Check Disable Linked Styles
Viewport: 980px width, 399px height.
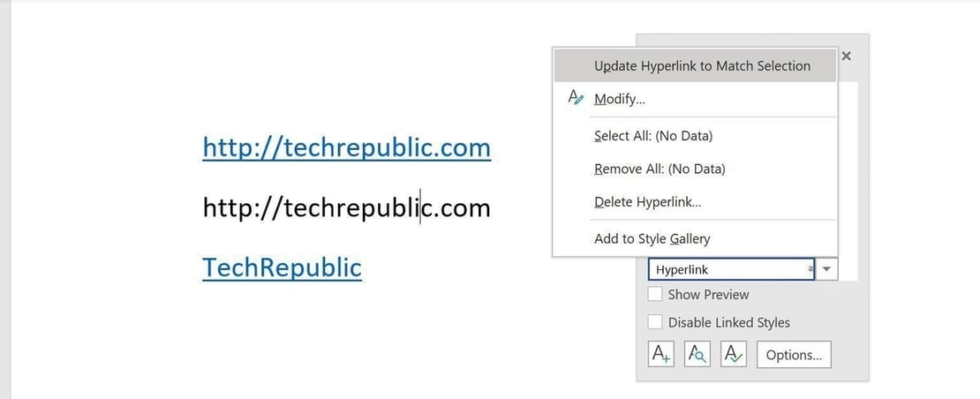tap(655, 322)
